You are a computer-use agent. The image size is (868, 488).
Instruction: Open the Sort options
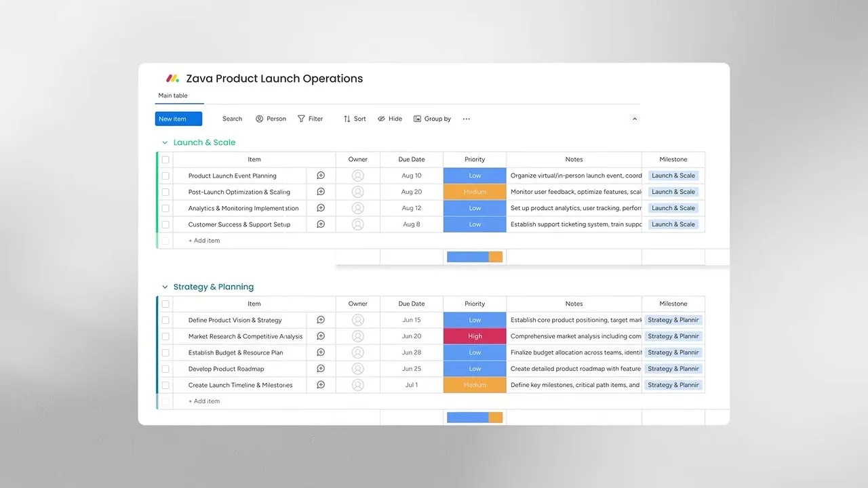(x=355, y=119)
